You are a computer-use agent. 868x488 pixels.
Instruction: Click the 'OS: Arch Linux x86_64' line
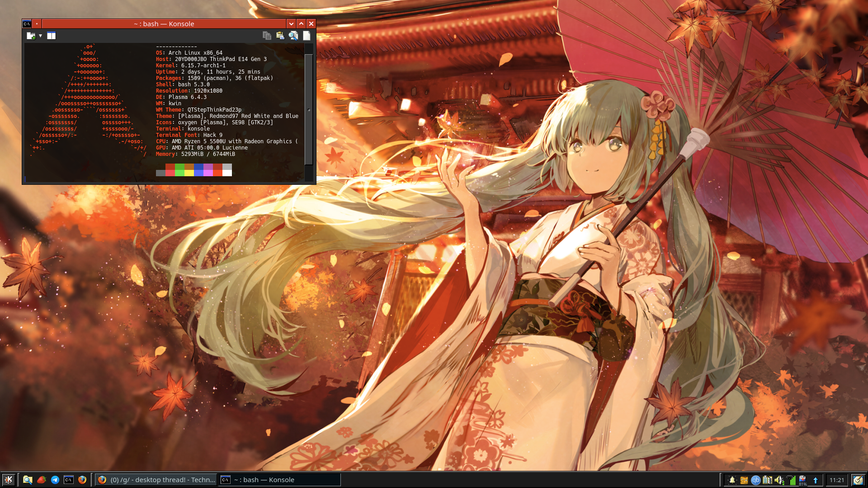(x=189, y=53)
